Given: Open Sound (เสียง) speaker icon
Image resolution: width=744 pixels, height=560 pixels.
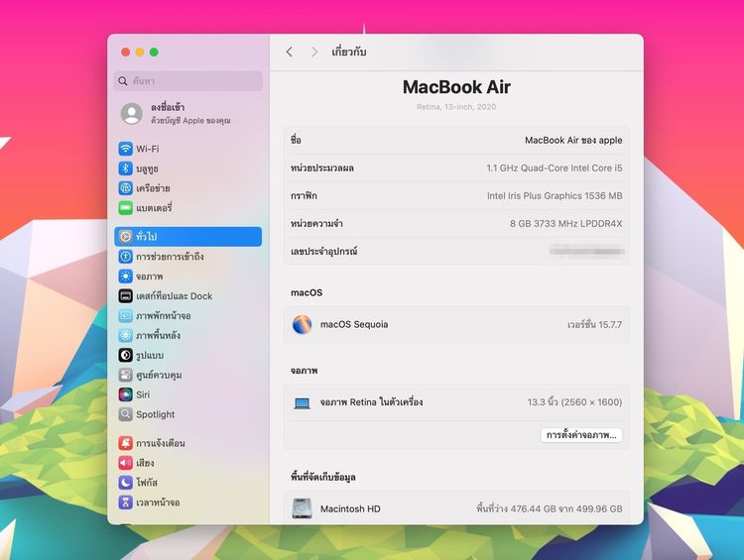Looking at the screenshot, I should [125, 462].
